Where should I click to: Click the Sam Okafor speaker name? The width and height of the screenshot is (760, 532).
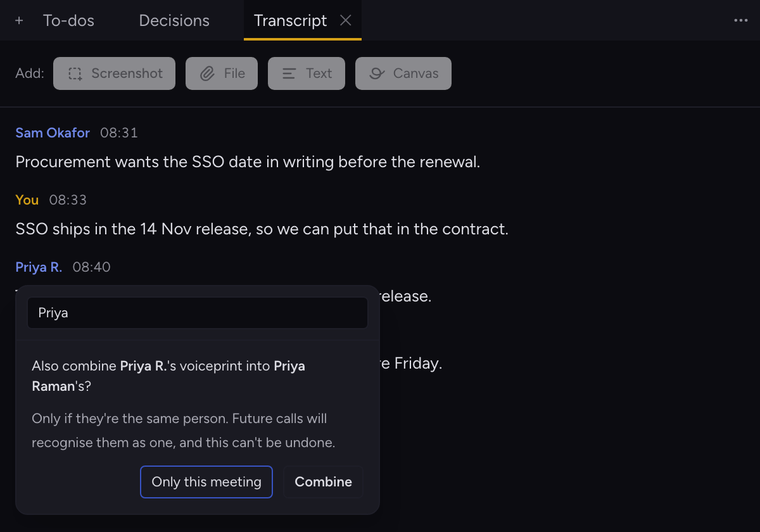tap(53, 133)
